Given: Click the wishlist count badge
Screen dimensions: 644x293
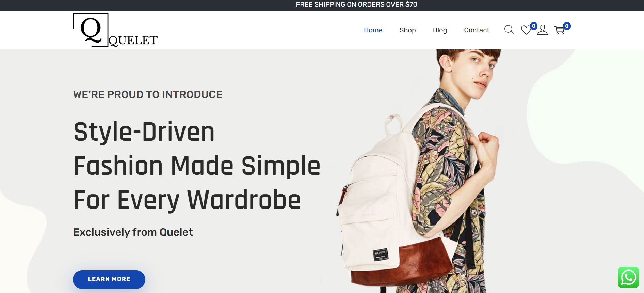Looking at the screenshot, I should 534,26.
